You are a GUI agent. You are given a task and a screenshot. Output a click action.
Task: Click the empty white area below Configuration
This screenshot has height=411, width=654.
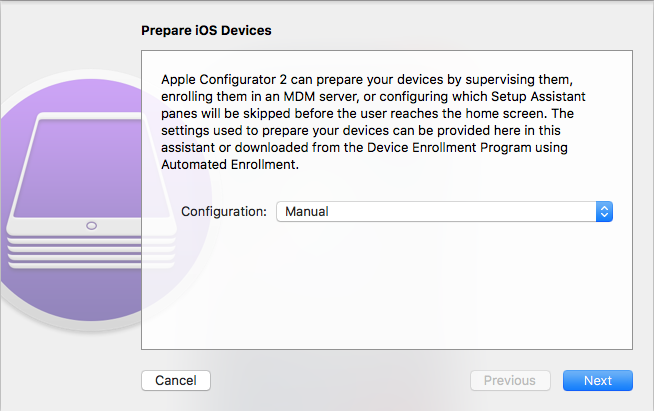387,286
